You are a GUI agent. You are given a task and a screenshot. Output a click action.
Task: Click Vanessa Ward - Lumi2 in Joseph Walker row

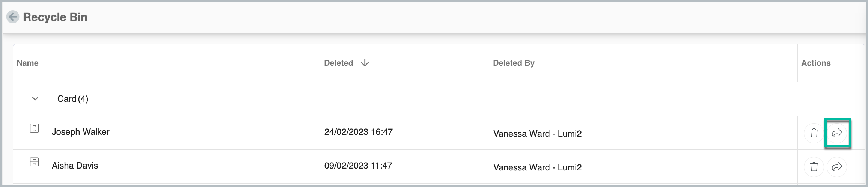pyautogui.click(x=537, y=134)
